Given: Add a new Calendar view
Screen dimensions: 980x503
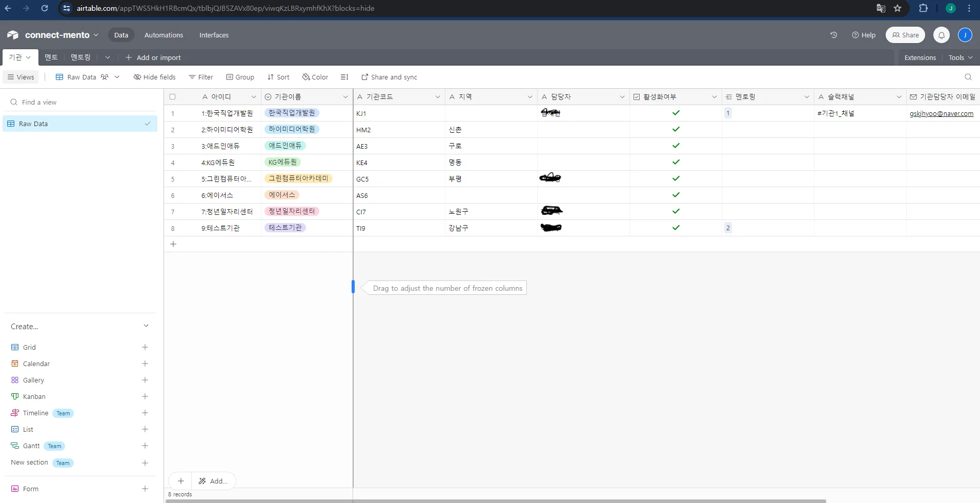Looking at the screenshot, I should (x=145, y=364).
